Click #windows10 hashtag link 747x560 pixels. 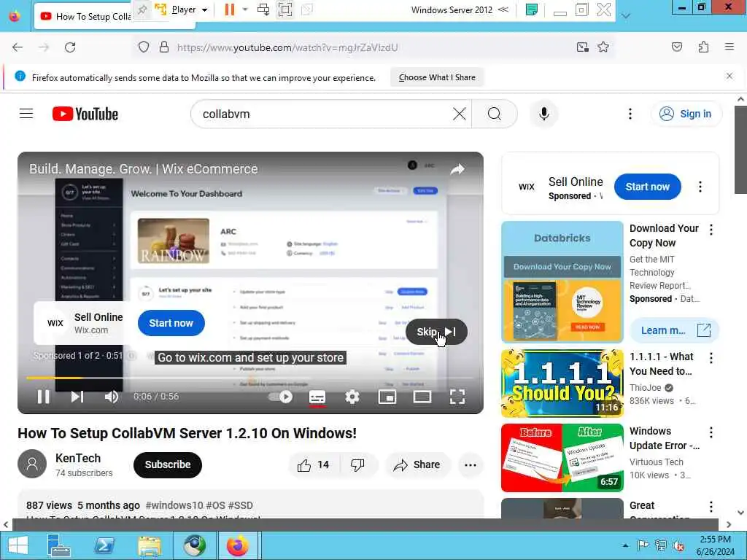pyautogui.click(x=174, y=505)
